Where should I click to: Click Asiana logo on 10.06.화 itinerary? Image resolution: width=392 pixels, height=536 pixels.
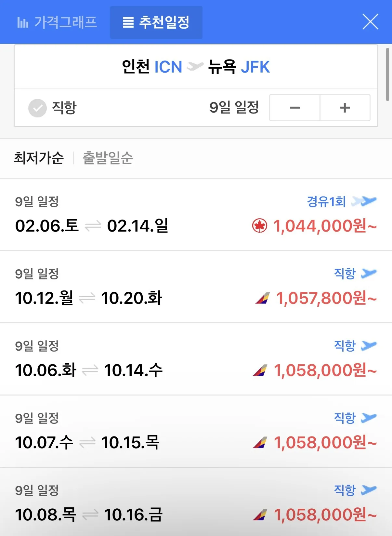260,370
